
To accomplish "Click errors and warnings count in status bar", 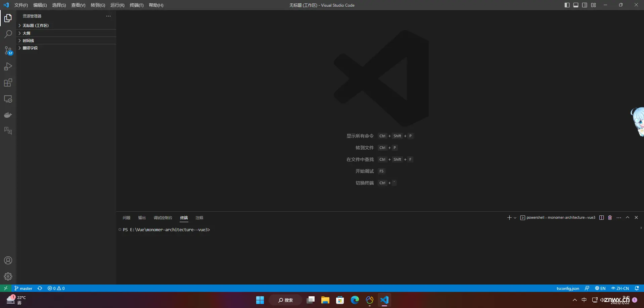I will click(56, 288).
